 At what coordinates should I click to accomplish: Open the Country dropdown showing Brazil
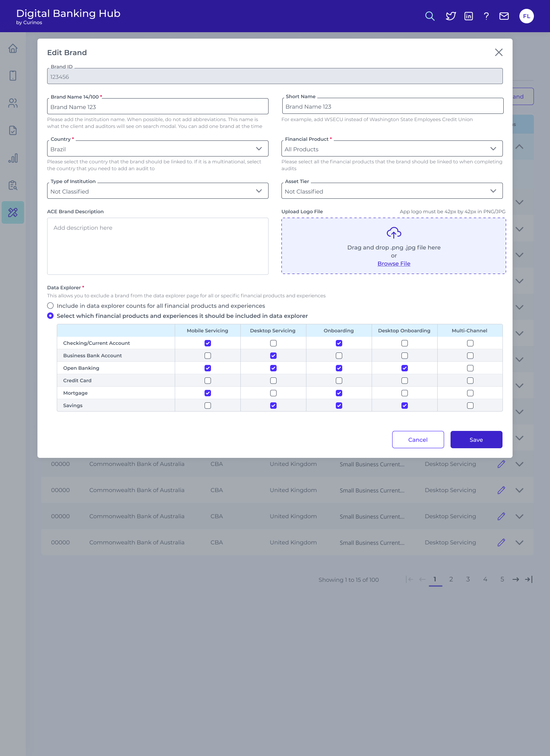(x=158, y=149)
